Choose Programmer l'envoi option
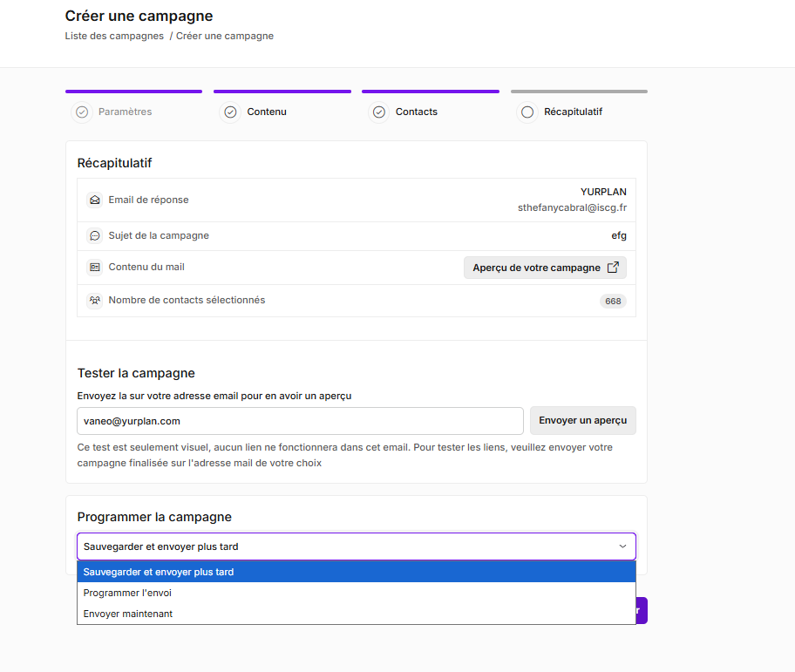Image resolution: width=795 pixels, height=672 pixels. (x=357, y=593)
